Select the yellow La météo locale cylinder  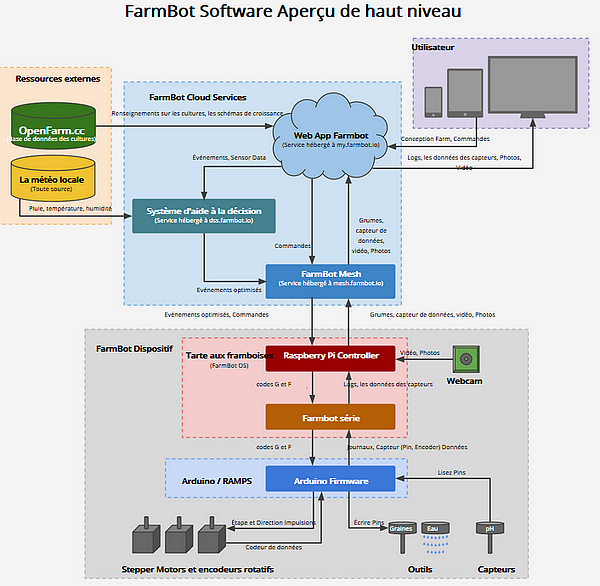pyautogui.click(x=53, y=178)
